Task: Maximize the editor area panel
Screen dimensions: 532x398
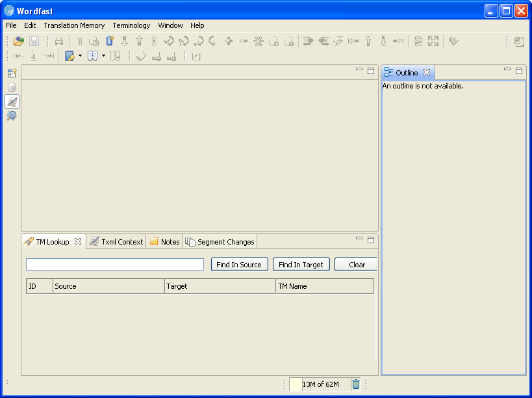Action: 371,71
